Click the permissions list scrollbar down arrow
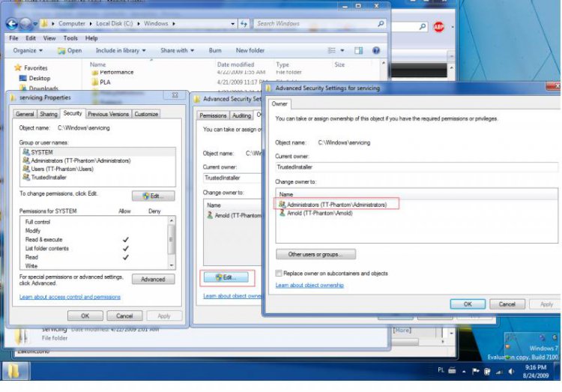Screen dimensions: 562x392 pyautogui.click(x=172, y=266)
